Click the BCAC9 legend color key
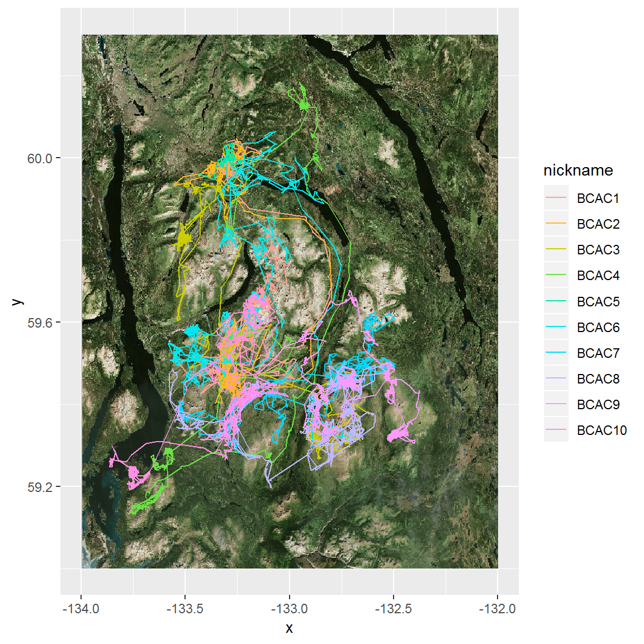 click(x=556, y=404)
